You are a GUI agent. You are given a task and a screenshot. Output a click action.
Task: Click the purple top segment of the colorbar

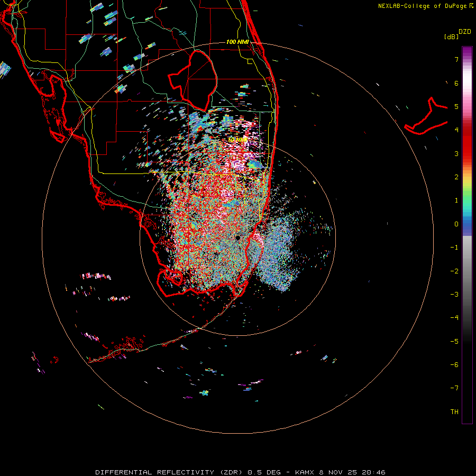[467, 52]
